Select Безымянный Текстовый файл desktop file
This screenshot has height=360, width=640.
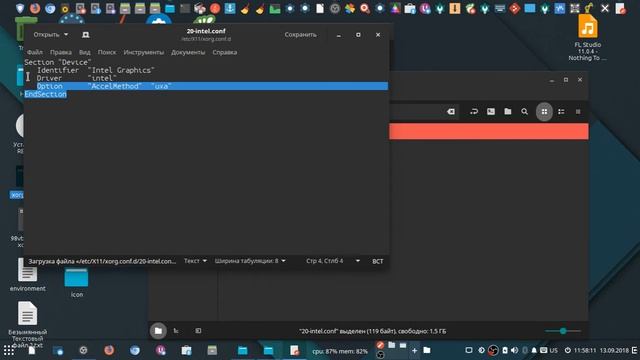[x=27, y=325]
